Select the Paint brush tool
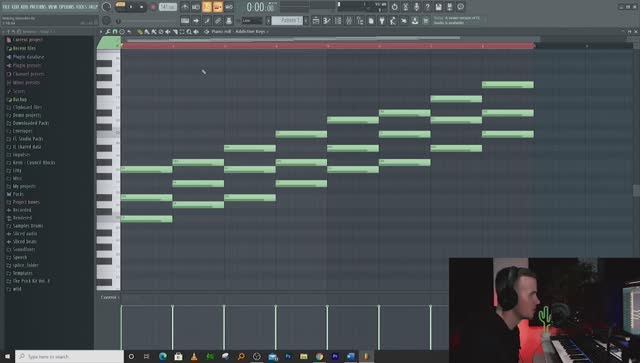 [147, 31]
